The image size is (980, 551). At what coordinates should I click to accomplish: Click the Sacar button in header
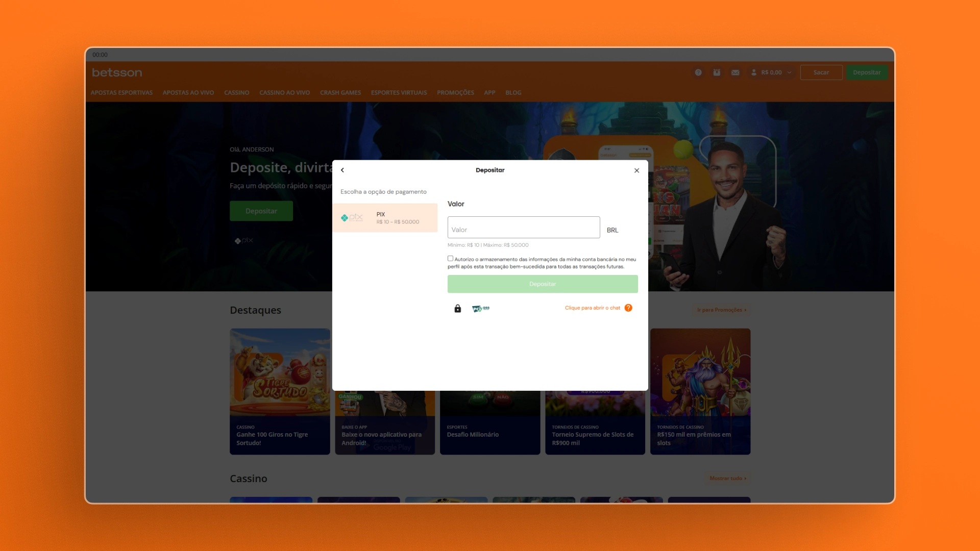coord(821,72)
